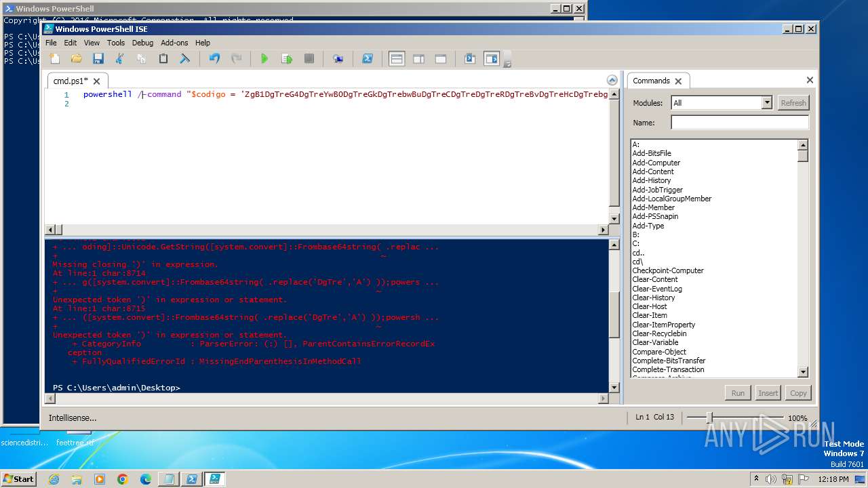This screenshot has width=868, height=488.
Task: Select Add-Computer in the command list
Action: [656, 163]
